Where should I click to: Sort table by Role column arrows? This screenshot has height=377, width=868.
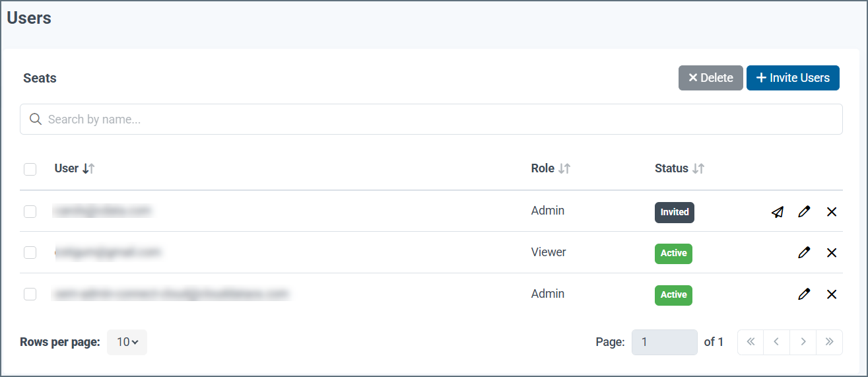(x=564, y=168)
